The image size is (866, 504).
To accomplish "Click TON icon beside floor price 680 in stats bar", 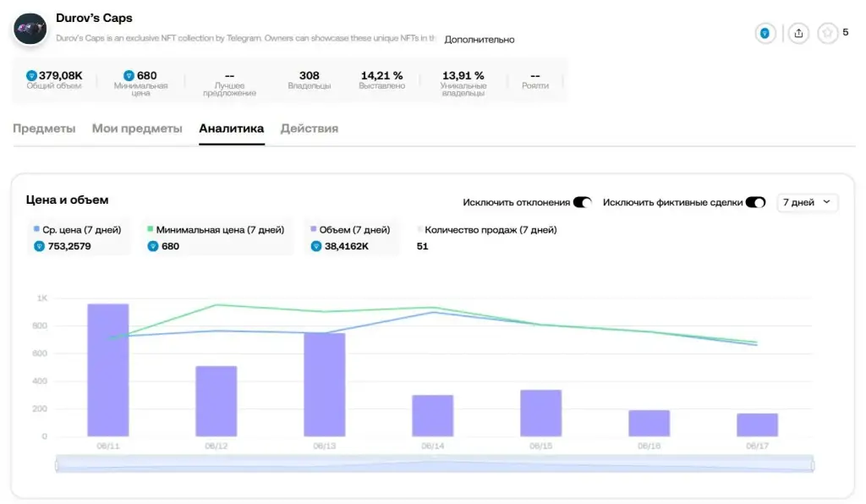I will 129,75.
